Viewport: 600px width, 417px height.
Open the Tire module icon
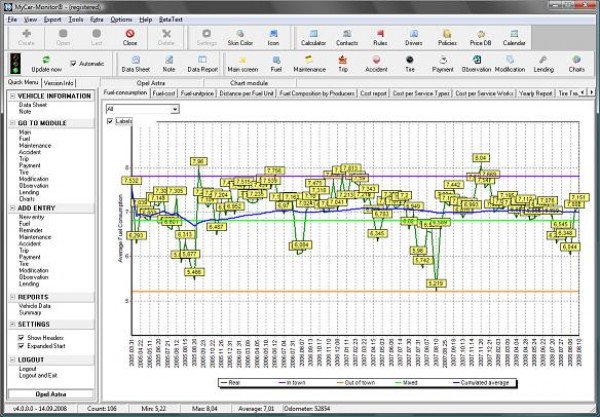tap(408, 63)
